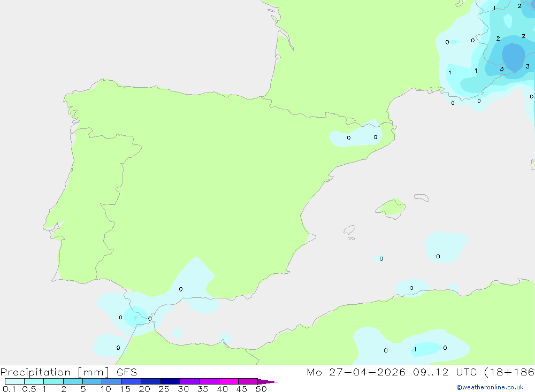Screen dimensions: 535x392
Task: Click the legend tick label 40
Action: coord(223,389)
